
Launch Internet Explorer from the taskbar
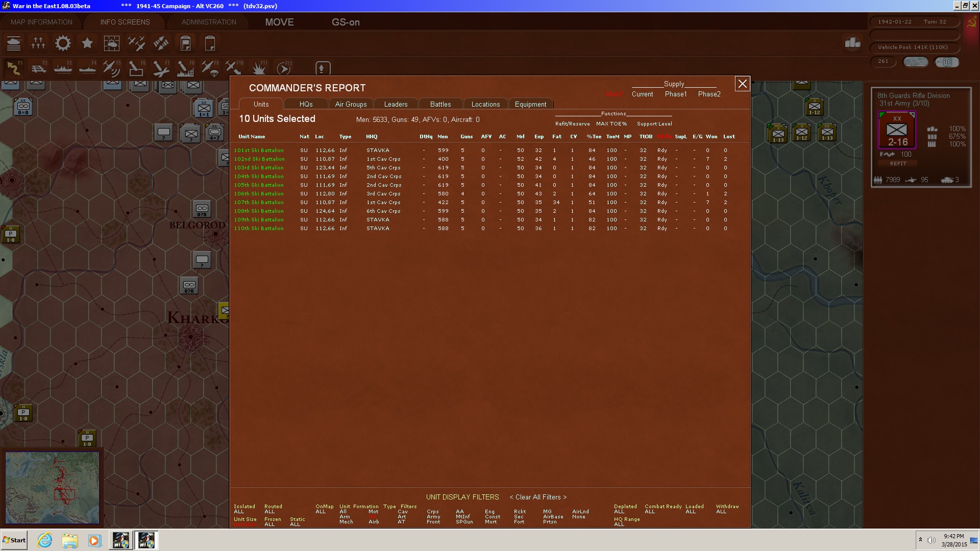coord(45,540)
